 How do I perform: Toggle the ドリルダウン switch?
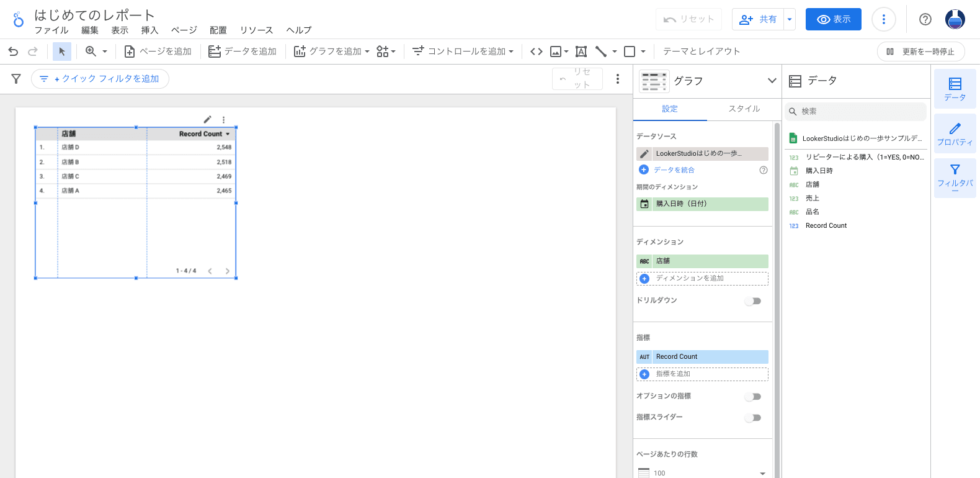(753, 301)
